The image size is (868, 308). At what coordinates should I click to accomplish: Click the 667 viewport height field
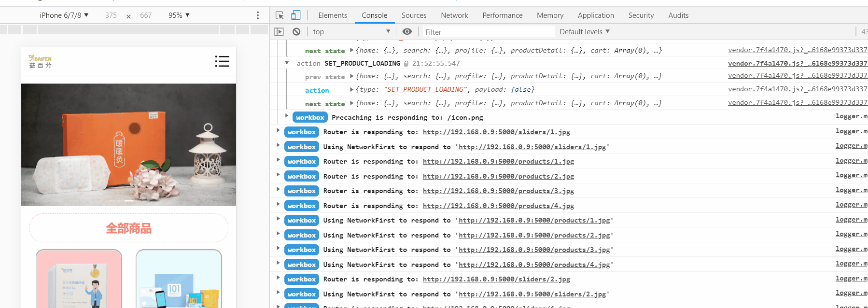pyautogui.click(x=146, y=15)
